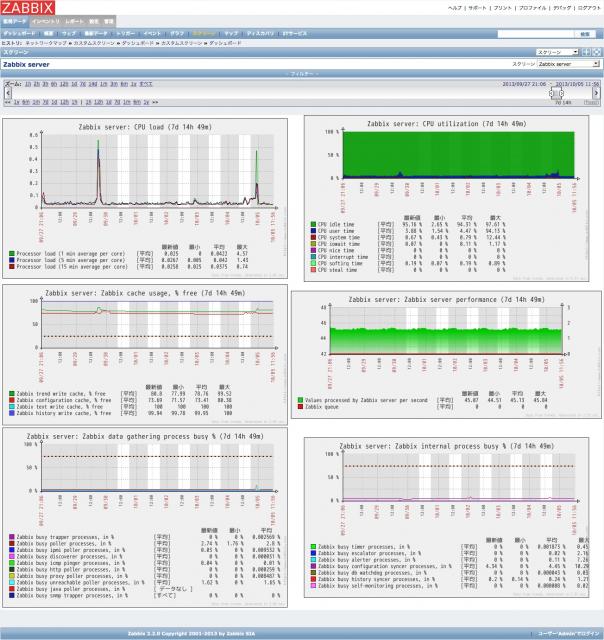Screen dimensions: 604x640
Task: Click the プリント link
Action: point(502,8)
